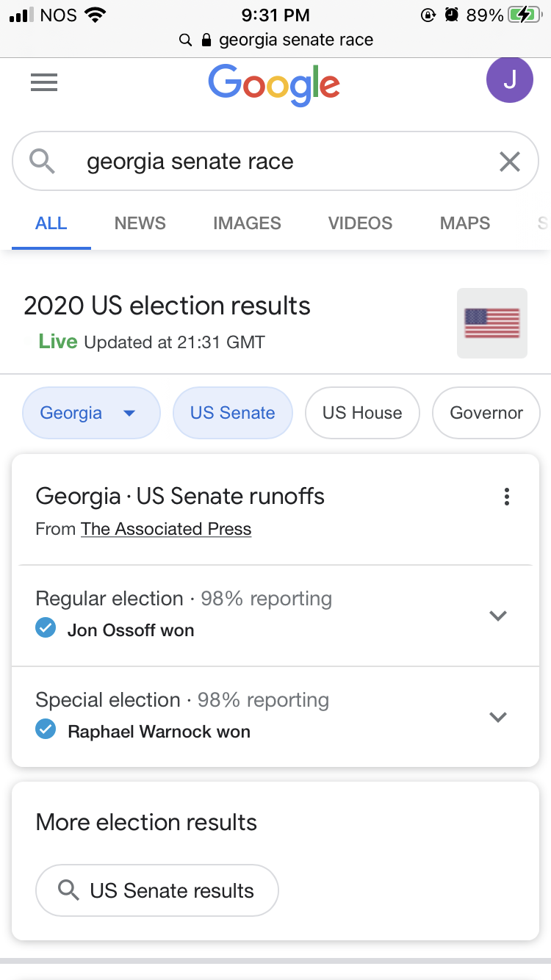Open the three-dot options for Senate runoffs
Image resolution: width=551 pixels, height=980 pixels.
point(506,497)
